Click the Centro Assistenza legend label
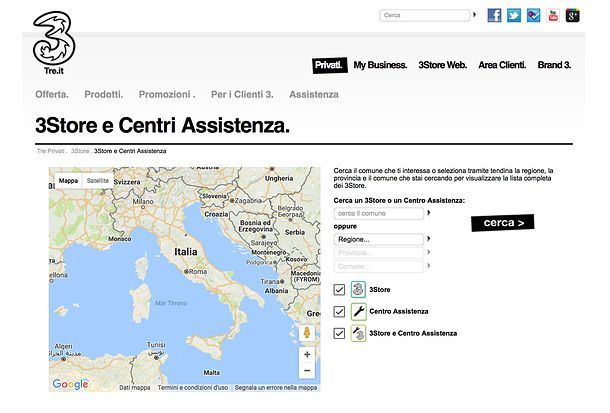The width and height of the screenshot is (610, 413). click(399, 312)
